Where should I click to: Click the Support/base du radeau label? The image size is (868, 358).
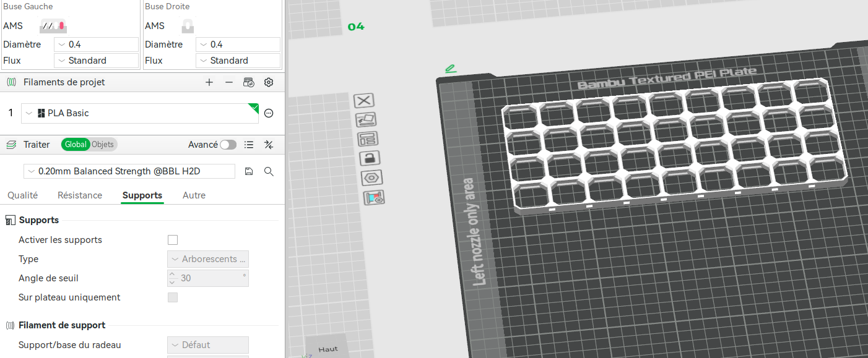coord(70,345)
